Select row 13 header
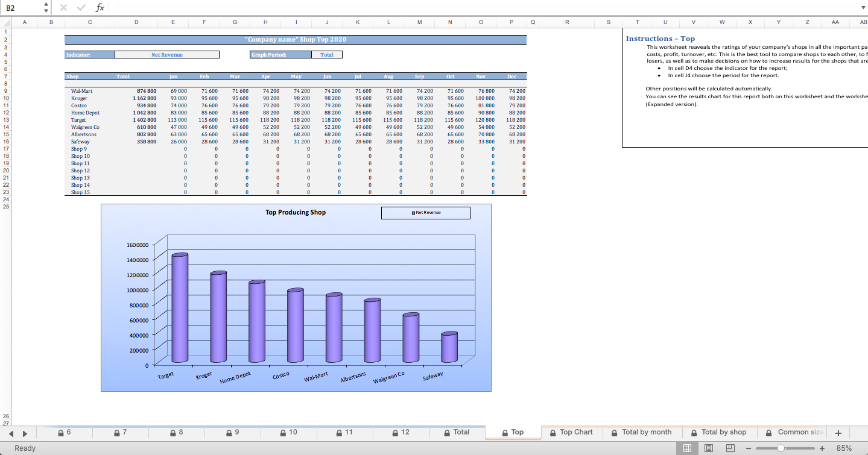The image size is (868, 455). [x=5, y=120]
